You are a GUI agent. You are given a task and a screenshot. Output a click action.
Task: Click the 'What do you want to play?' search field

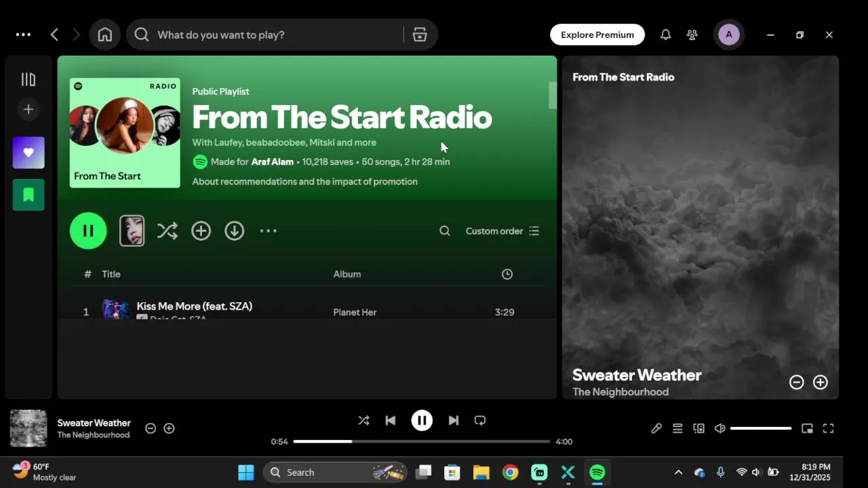[x=264, y=35]
